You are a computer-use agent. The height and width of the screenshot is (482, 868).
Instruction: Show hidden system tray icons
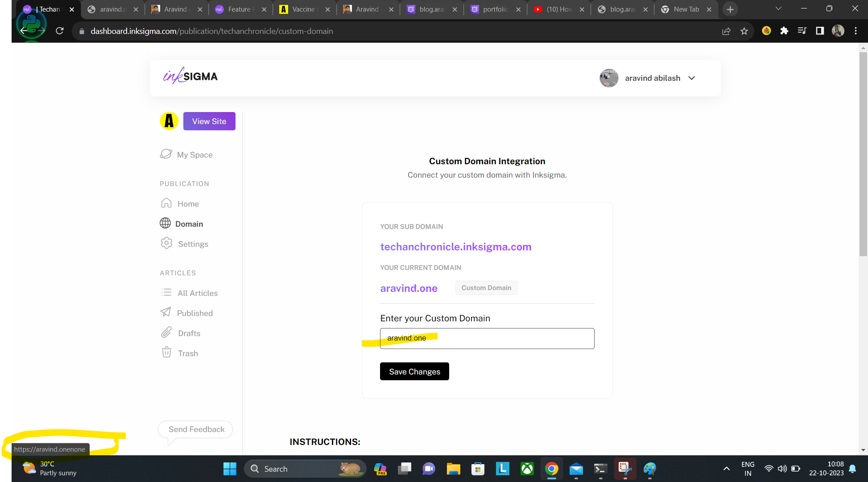click(x=727, y=469)
